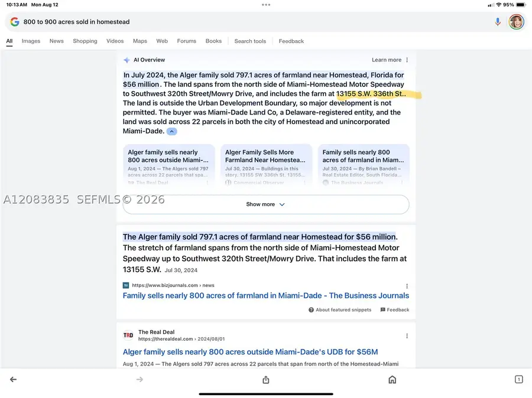Switch to the Shopping tab

coord(85,41)
